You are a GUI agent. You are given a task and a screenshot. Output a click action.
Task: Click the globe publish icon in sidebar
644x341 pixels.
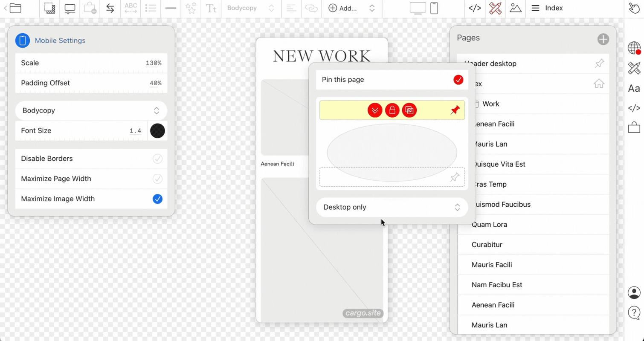pyautogui.click(x=634, y=48)
